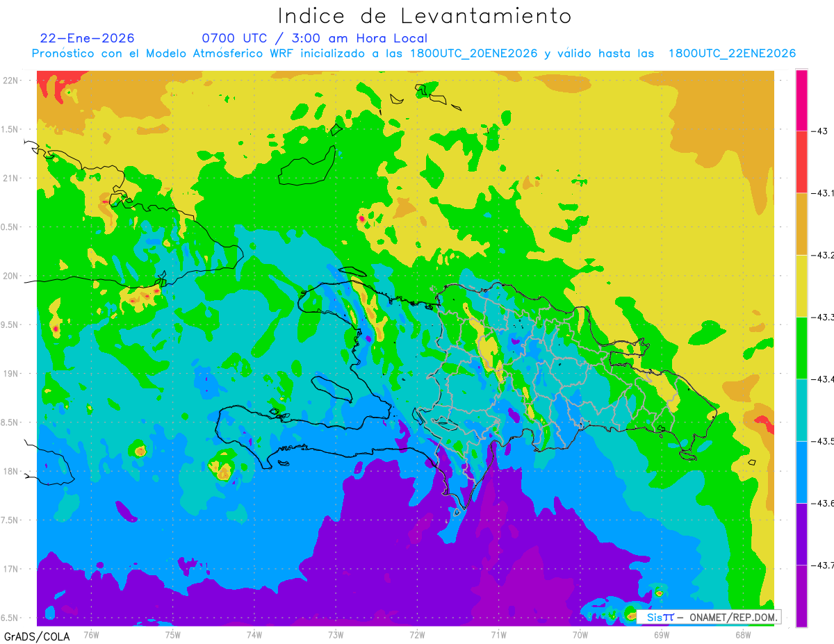Click the 'SisTT - ONAMET/REP.DOM.' attribution box

[x=709, y=617]
